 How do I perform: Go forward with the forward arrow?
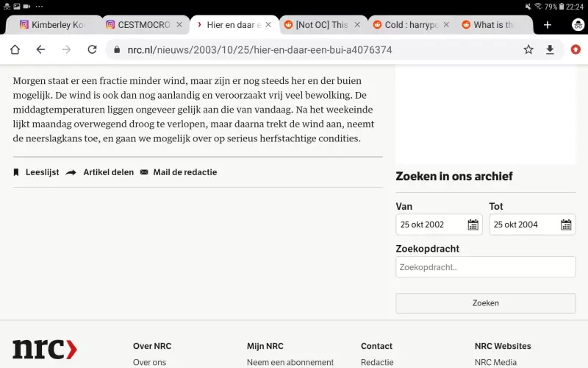tap(66, 49)
